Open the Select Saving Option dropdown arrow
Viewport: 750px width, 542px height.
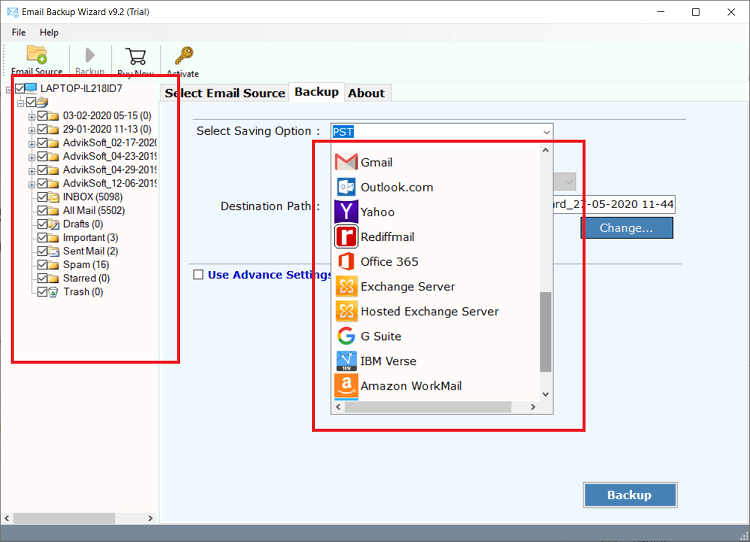546,132
